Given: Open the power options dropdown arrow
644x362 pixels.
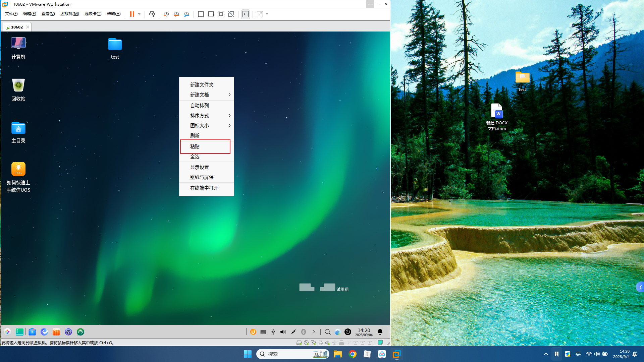Looking at the screenshot, I should click(x=139, y=14).
